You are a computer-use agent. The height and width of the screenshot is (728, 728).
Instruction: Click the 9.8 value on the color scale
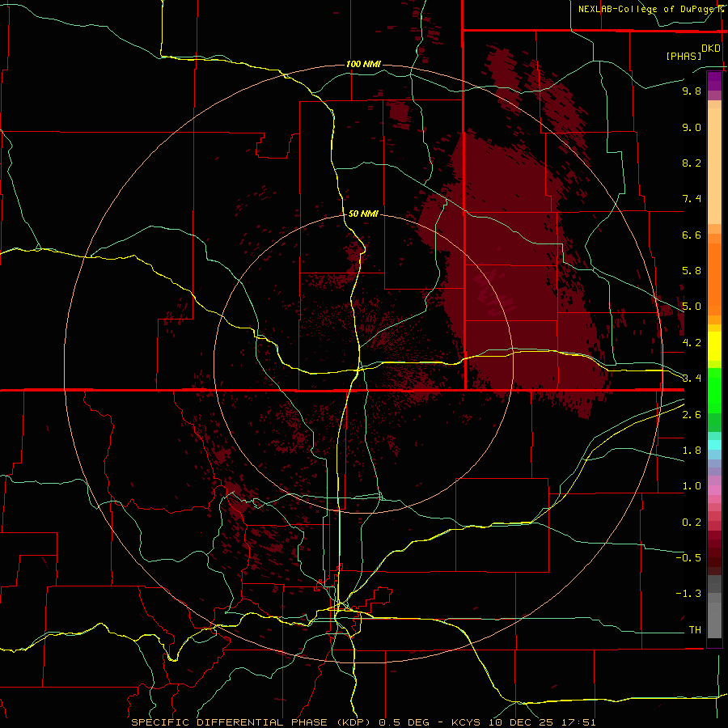coord(692,91)
